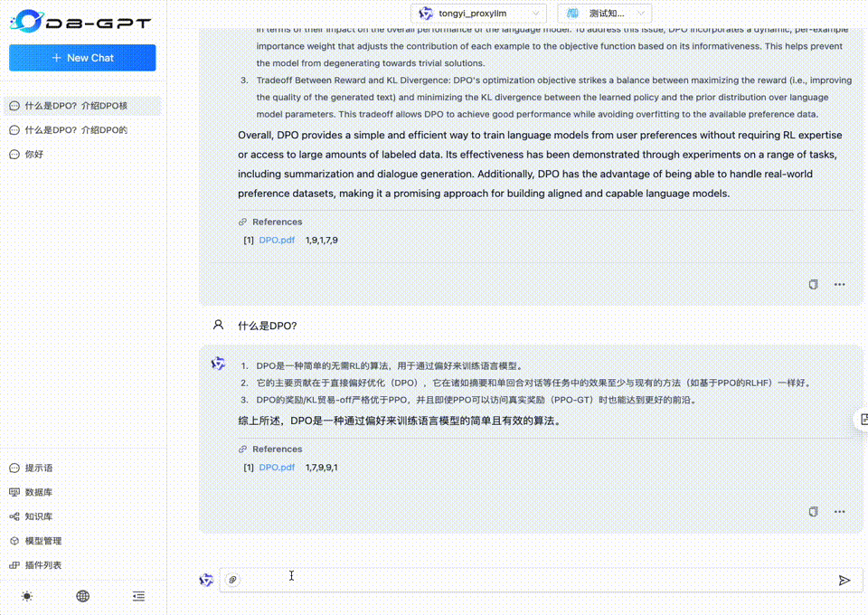
Task: Click the send message arrow icon
Action: (844, 580)
